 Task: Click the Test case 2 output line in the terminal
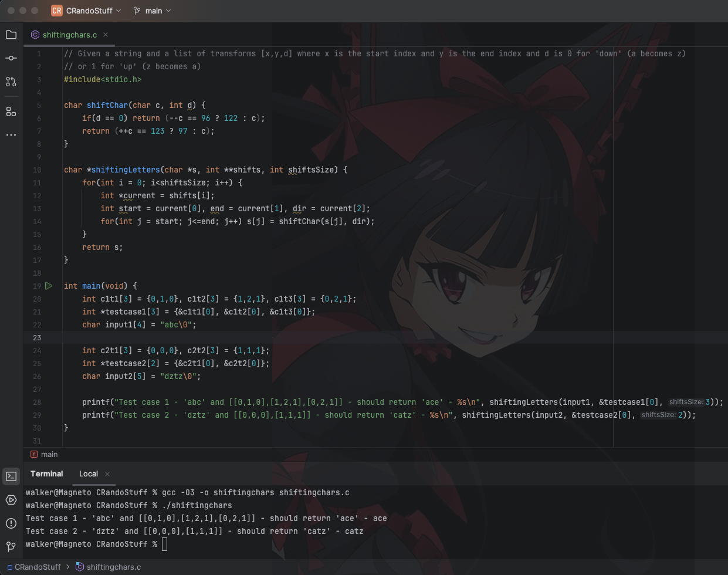point(195,531)
